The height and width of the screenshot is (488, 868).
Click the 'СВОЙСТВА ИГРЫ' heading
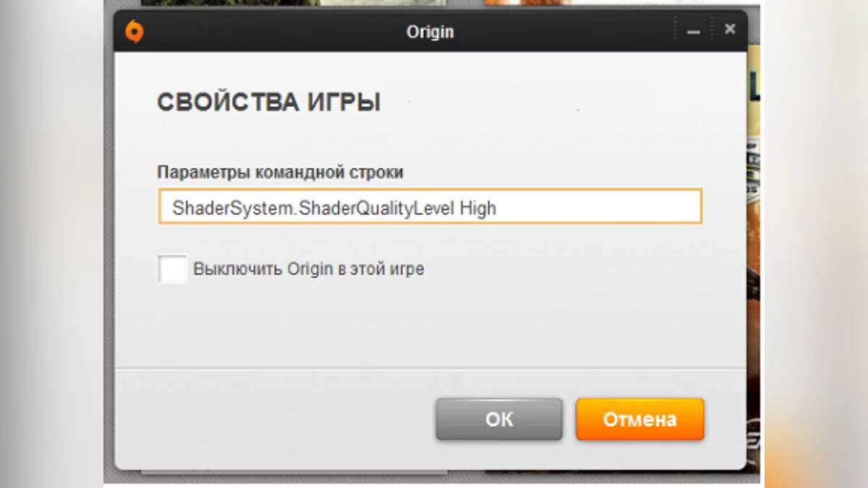(x=269, y=103)
